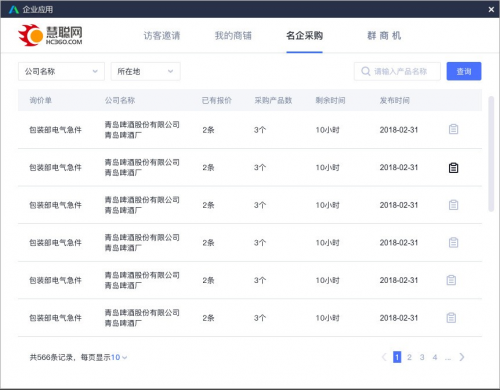Click the HC360.COM logo
Viewport: 500px width, 390px height.
tap(50, 35)
